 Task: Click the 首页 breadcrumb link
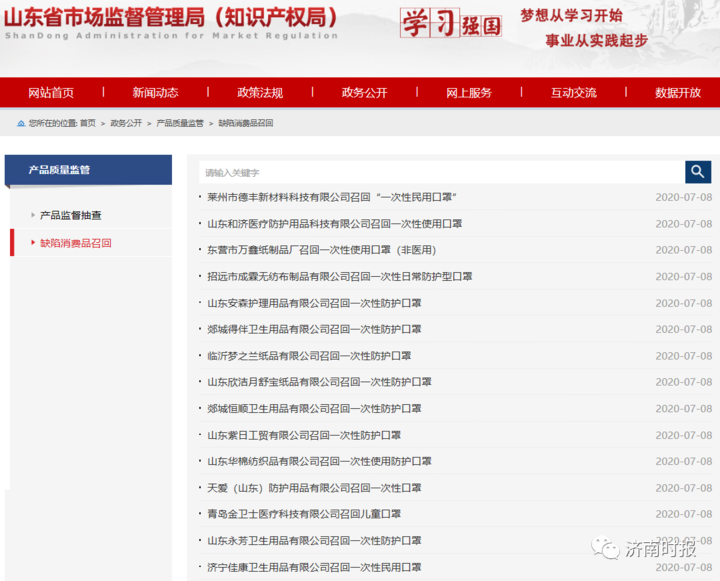(x=88, y=123)
